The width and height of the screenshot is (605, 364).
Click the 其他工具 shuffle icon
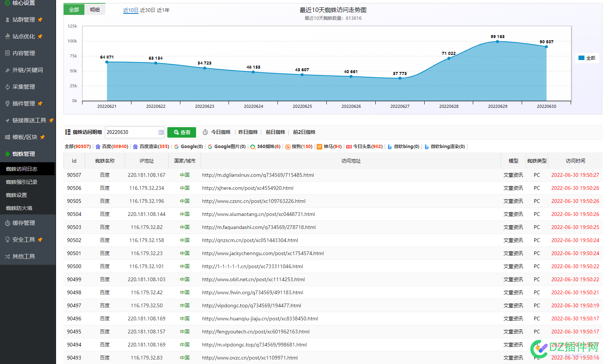tap(7, 256)
